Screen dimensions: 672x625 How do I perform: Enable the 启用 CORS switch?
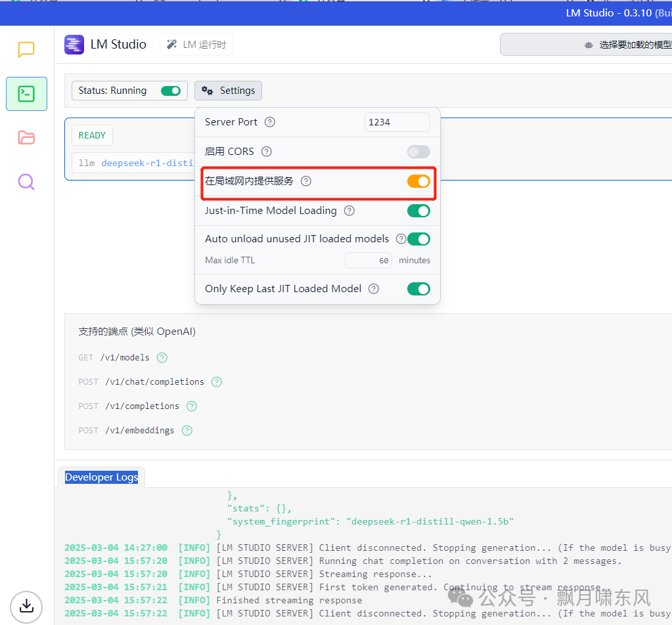click(x=418, y=152)
